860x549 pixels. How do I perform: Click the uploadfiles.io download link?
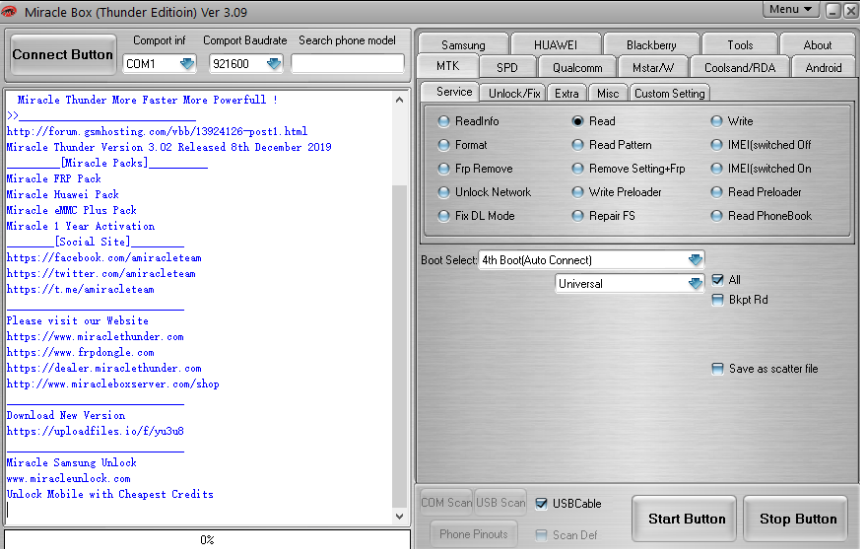point(95,431)
